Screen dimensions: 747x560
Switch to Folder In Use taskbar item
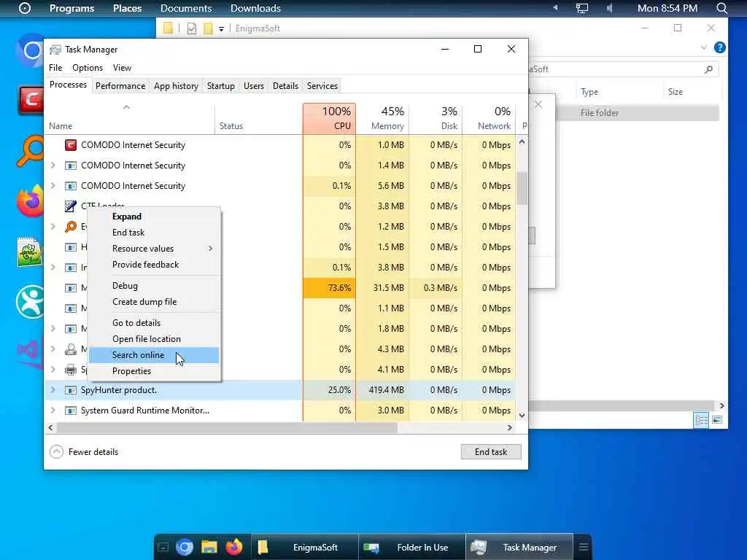coord(412,548)
